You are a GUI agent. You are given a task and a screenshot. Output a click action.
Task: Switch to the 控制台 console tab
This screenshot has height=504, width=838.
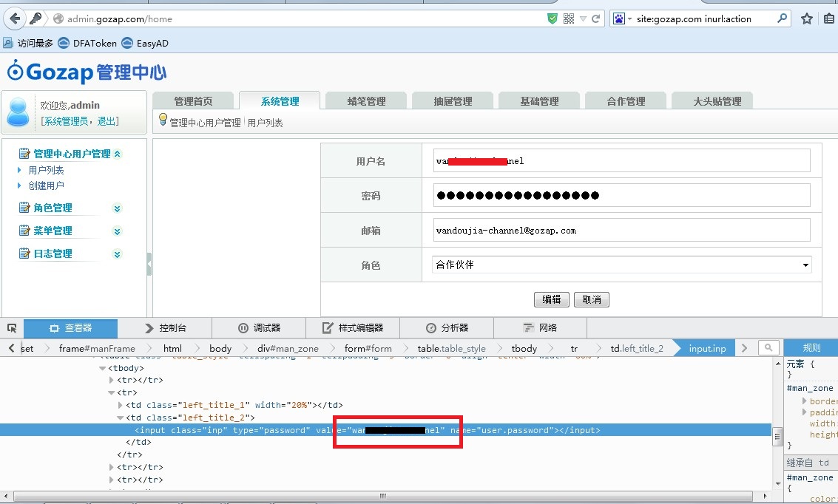coord(165,328)
